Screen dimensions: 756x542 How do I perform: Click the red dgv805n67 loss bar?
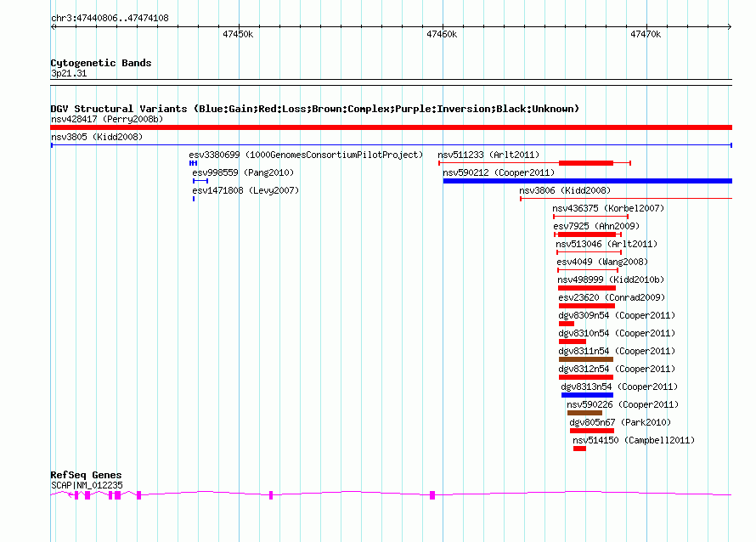click(x=592, y=431)
